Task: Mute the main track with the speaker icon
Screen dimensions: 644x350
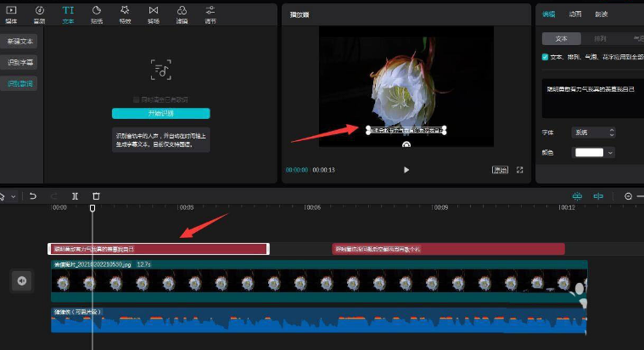Action: 22,281
